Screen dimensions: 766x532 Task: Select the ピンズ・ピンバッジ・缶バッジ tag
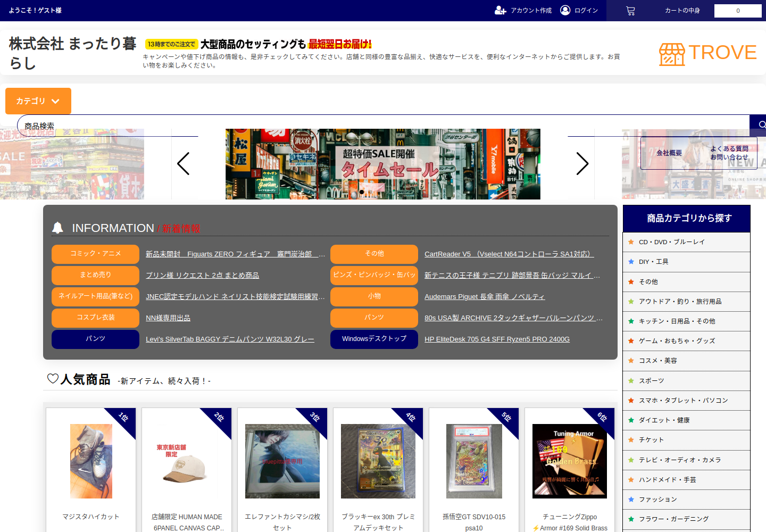374,275
